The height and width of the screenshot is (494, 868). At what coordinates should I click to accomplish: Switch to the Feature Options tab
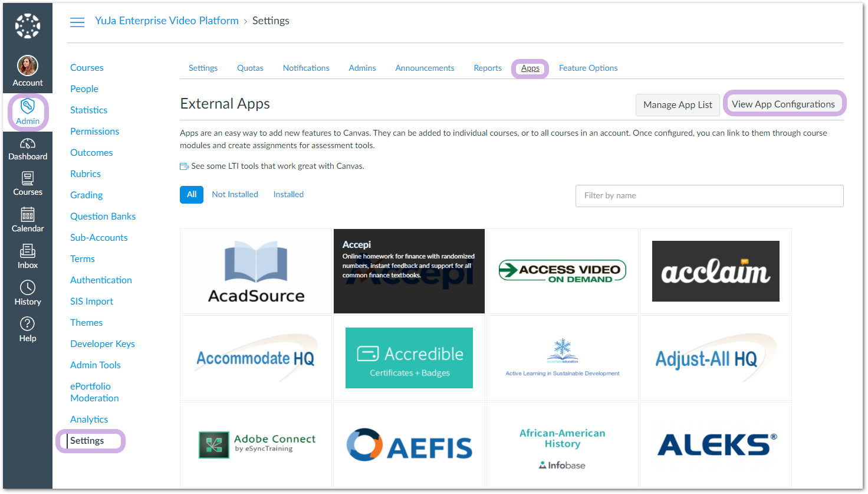(588, 68)
